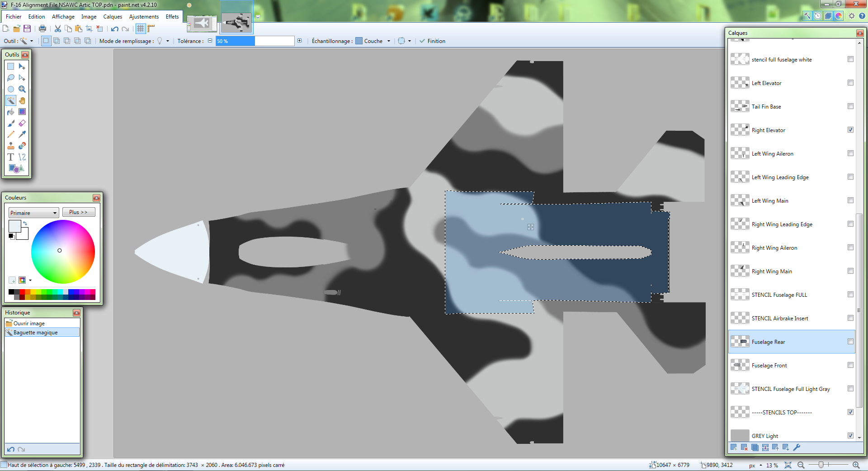Click the Delete Layer icon in Calques
Image resolution: width=868 pixels, height=471 pixels.
click(x=744, y=447)
